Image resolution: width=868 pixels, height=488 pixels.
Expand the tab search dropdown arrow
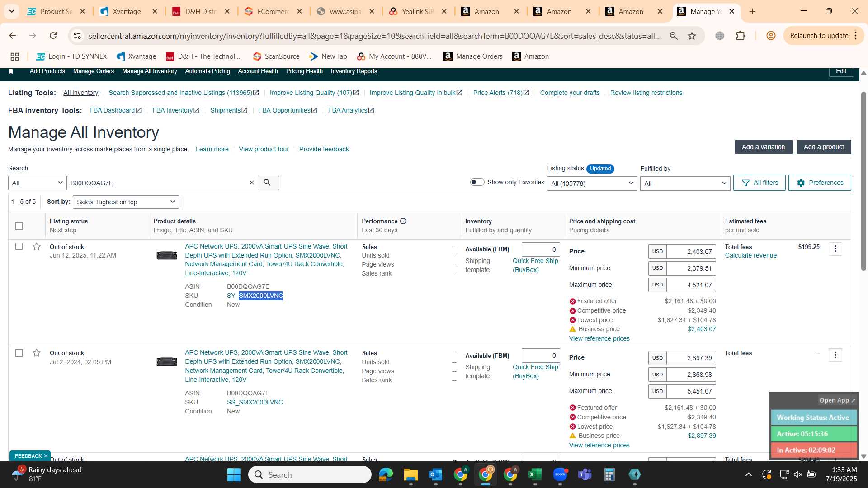(x=11, y=11)
